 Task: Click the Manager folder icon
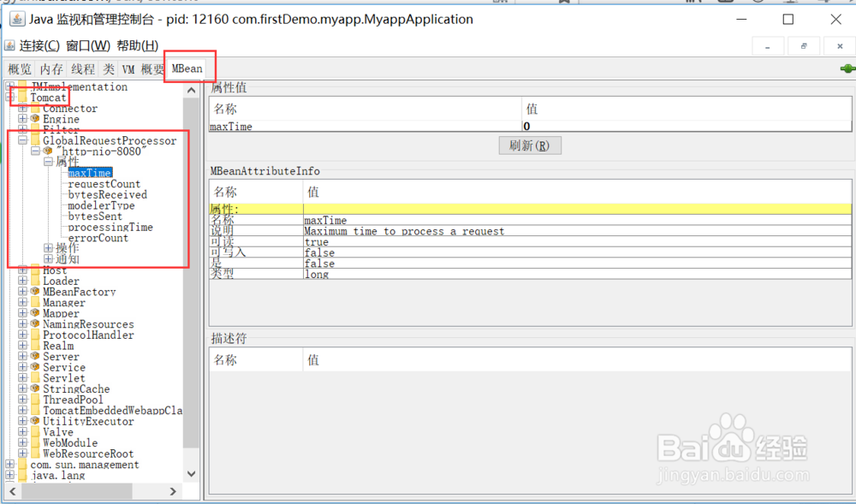[35, 302]
